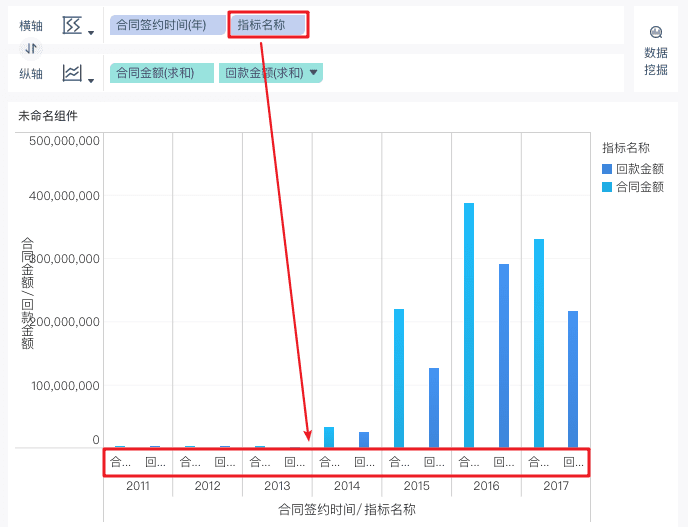Click the 横轴 label
This screenshot has height=527, width=688.
[x=31, y=26]
